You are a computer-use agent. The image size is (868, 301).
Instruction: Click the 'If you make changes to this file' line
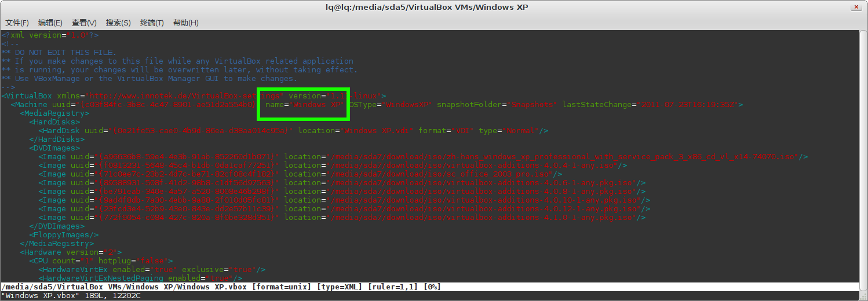click(x=177, y=61)
